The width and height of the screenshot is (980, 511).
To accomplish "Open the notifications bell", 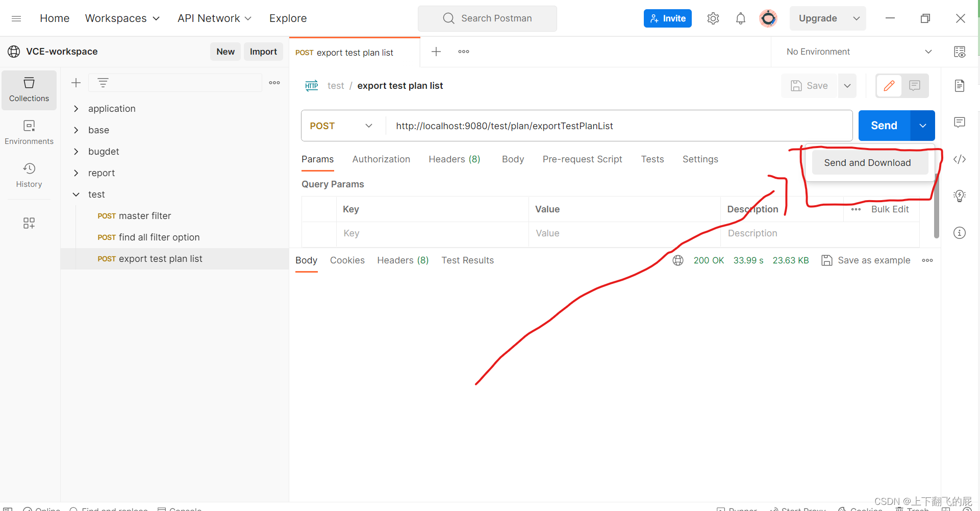I will (x=741, y=18).
